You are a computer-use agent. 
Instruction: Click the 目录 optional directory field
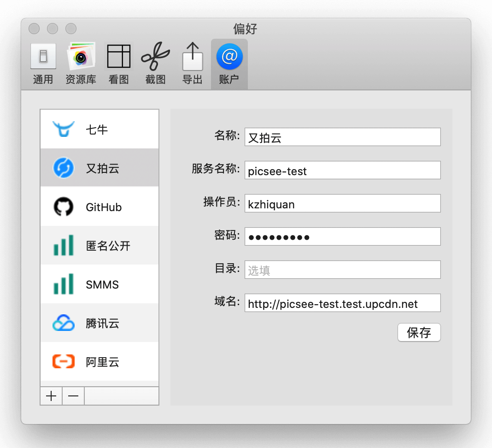(x=343, y=270)
